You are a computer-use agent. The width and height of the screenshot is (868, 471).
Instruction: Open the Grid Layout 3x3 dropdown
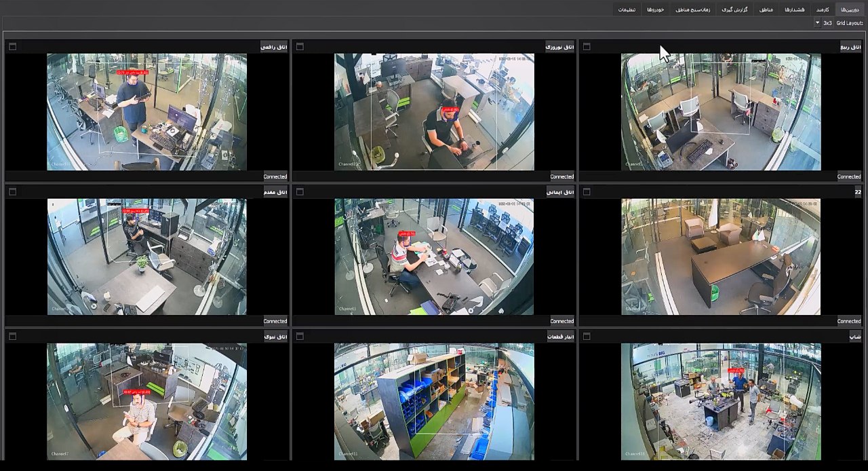tap(817, 23)
